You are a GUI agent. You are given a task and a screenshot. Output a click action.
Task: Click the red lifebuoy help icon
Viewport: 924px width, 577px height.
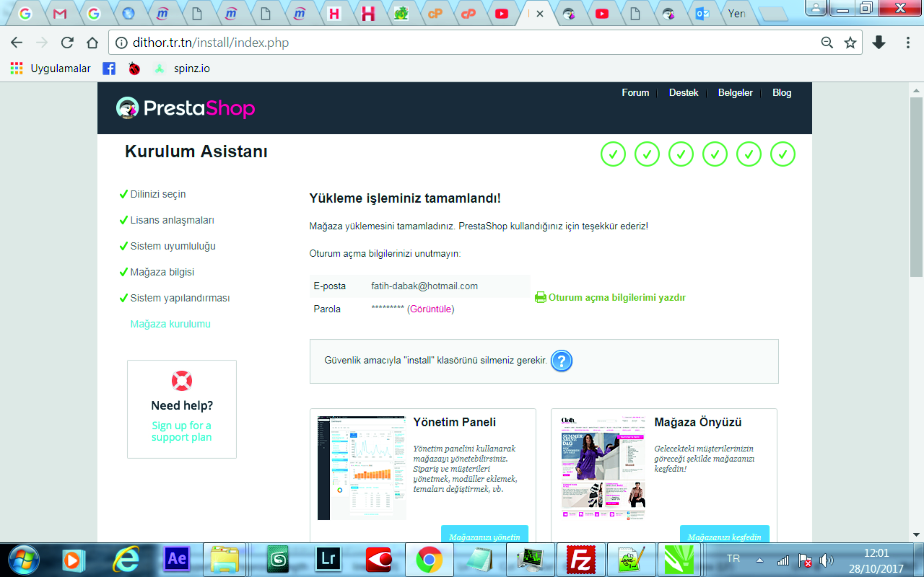point(182,381)
